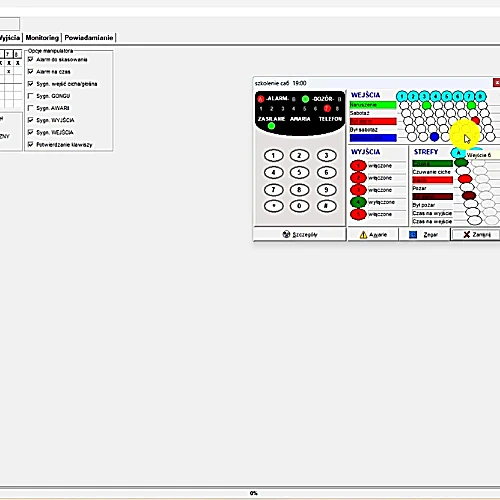Click 'Czas na wejście' label

point(432,221)
